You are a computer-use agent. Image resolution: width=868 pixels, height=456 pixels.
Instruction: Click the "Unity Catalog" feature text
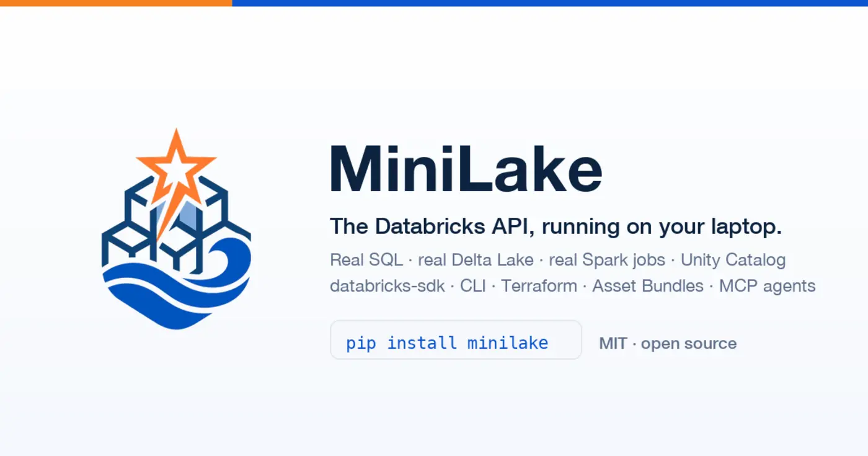[x=733, y=260]
